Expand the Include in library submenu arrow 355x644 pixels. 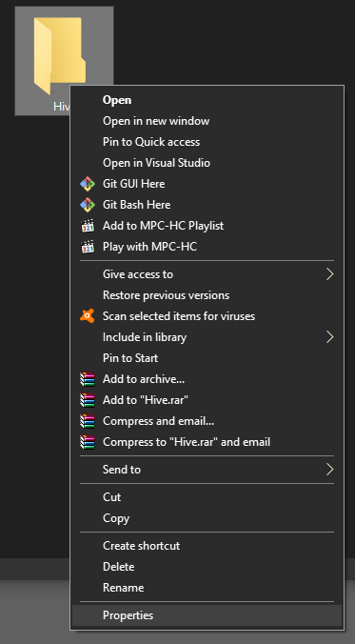click(x=329, y=337)
